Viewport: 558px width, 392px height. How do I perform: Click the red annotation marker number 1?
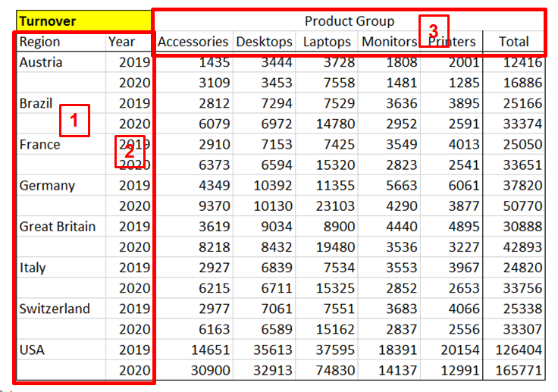74,120
